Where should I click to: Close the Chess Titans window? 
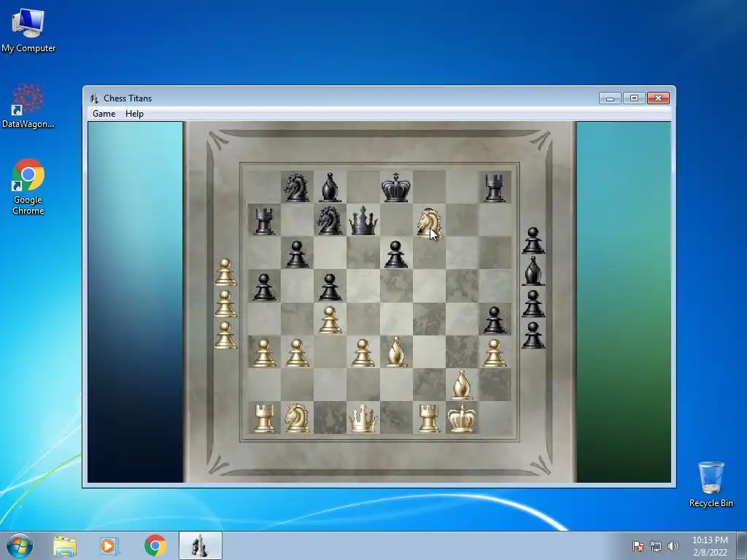pyautogui.click(x=659, y=98)
